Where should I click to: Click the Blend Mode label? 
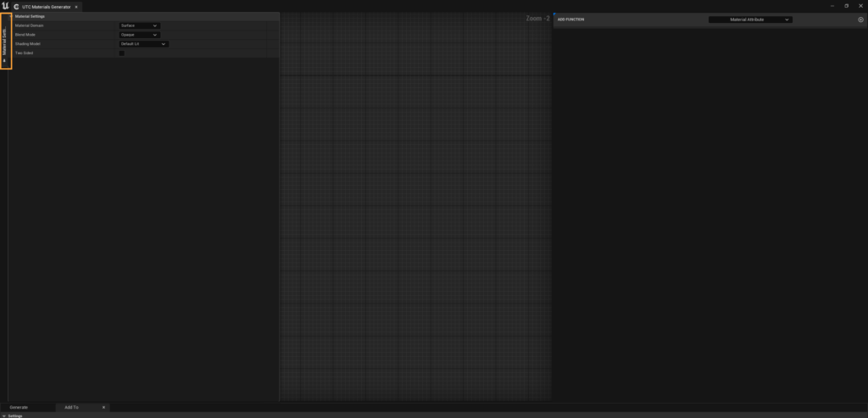tap(25, 34)
